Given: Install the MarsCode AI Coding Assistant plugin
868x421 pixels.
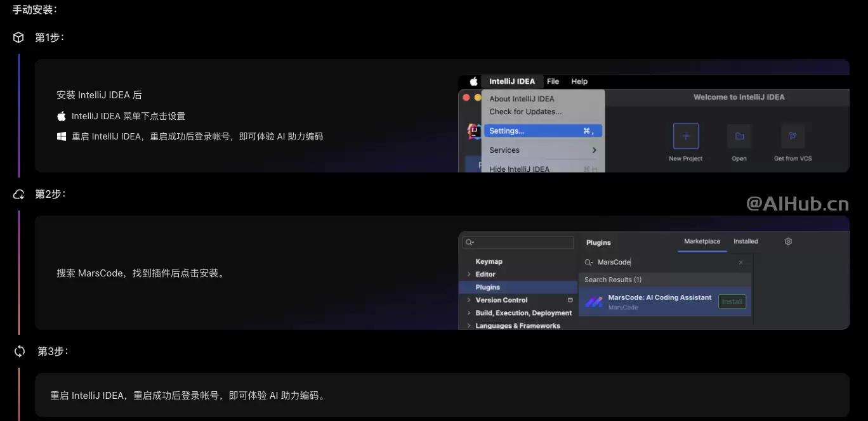Looking at the screenshot, I should tap(732, 302).
